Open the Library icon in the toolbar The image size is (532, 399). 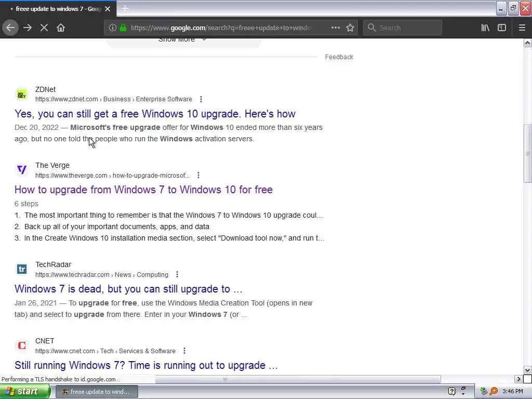485,28
